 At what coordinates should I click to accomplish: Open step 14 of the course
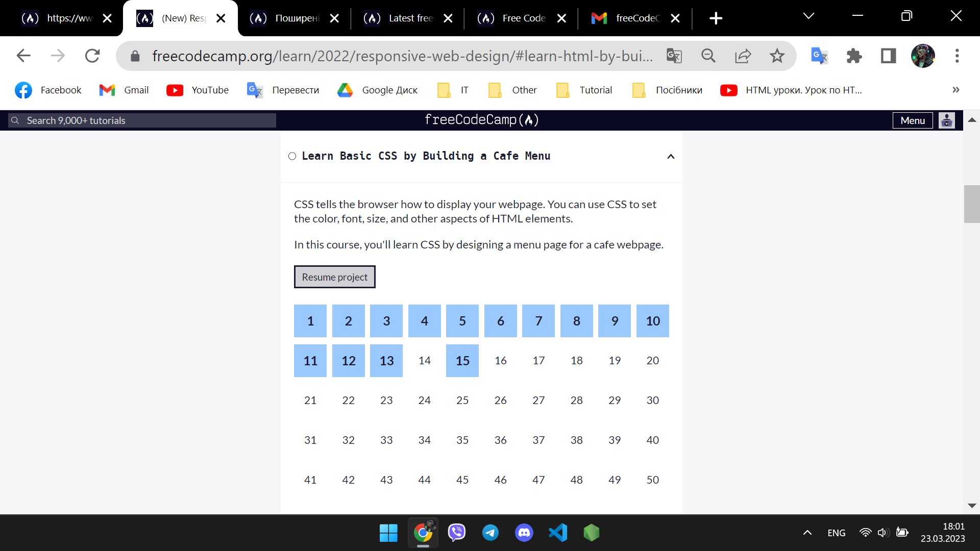424,361
